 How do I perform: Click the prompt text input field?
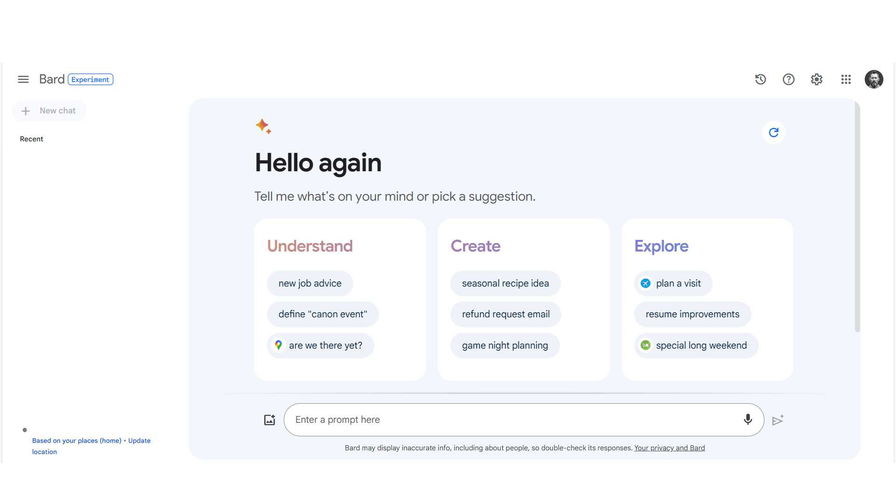tap(510, 420)
